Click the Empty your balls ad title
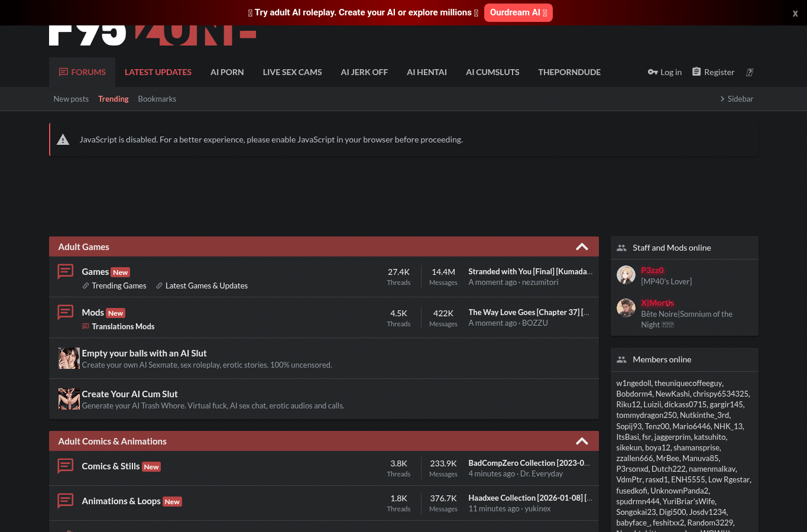The width and height of the screenshot is (807, 532). click(x=144, y=353)
